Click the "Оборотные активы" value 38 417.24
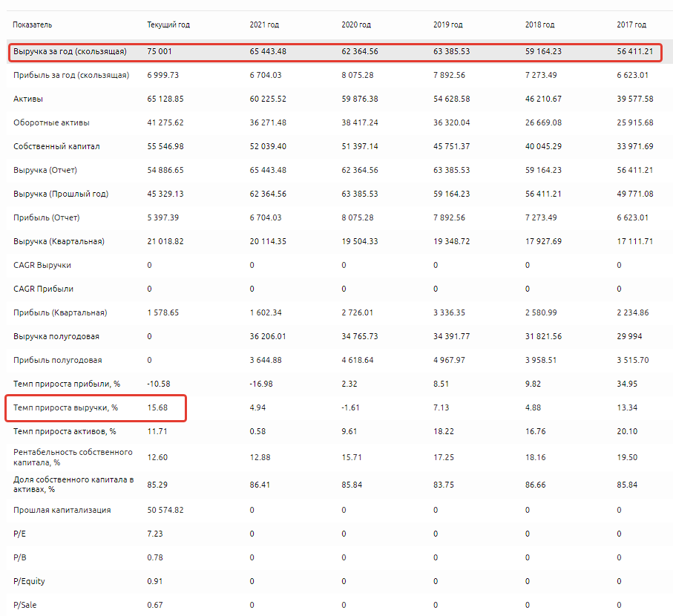 pyautogui.click(x=359, y=122)
